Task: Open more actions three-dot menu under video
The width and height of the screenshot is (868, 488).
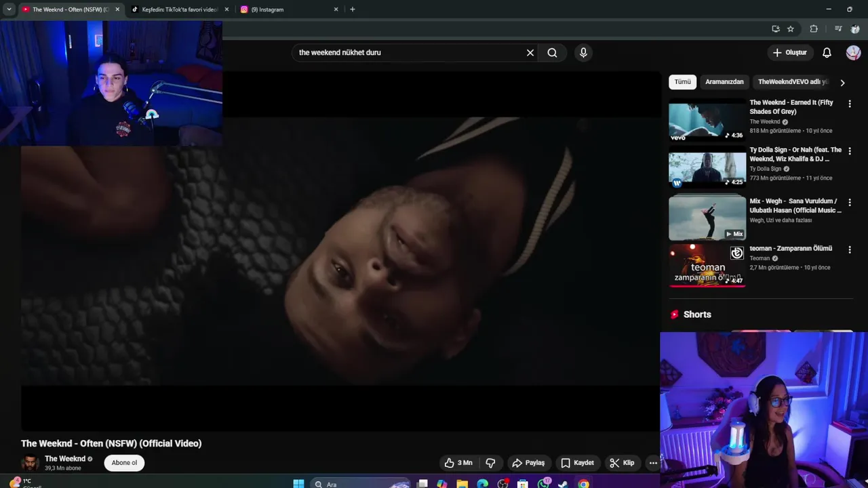Action: 653,463
